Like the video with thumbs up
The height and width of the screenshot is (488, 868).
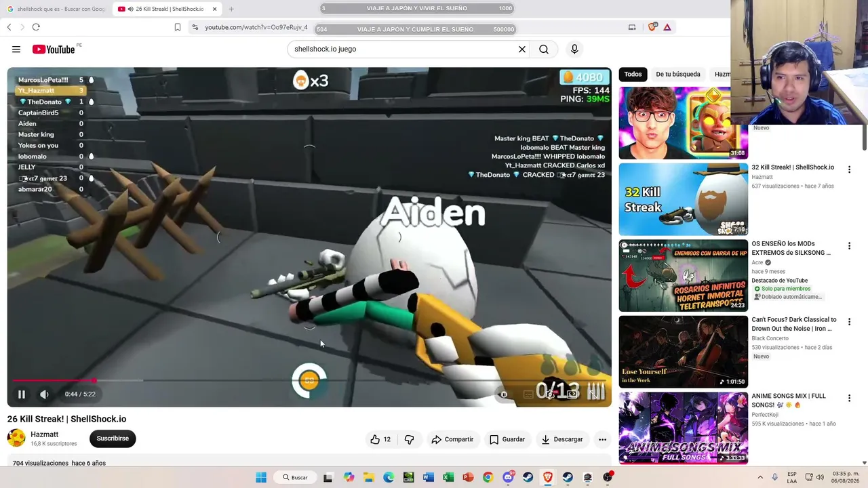coord(380,439)
